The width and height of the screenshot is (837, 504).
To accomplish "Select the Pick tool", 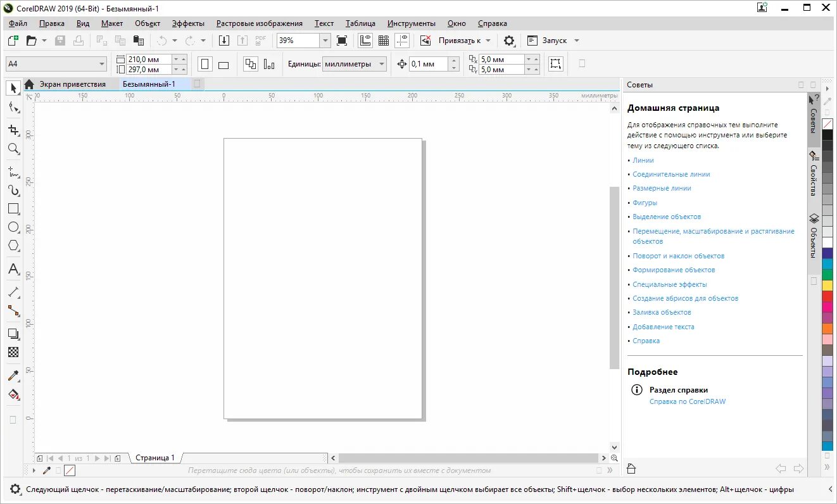I will coord(13,89).
